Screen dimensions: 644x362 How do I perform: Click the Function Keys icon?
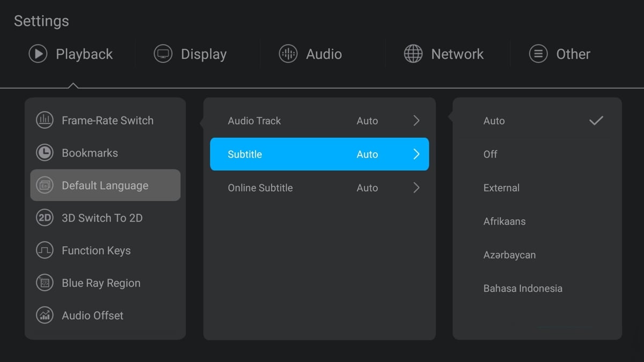[x=45, y=250]
